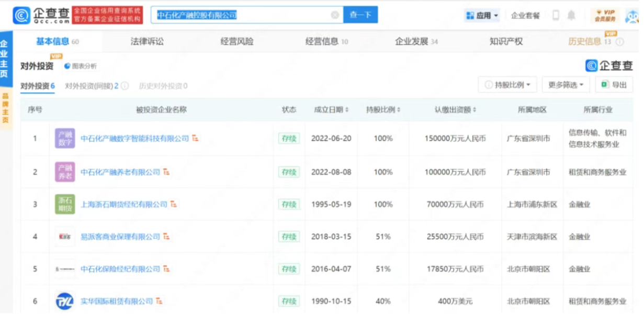644x322 pixels.
Task: Open 易派客商业保理有限公司 link
Action: (120, 237)
